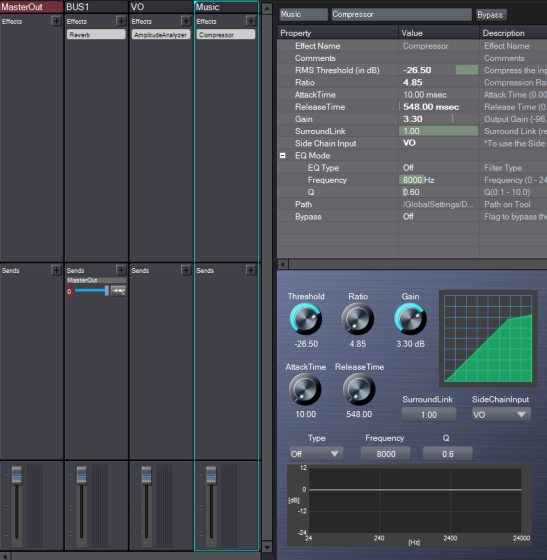Click the Ratio 4.85 value cell
547x560 pixels.
click(438, 82)
